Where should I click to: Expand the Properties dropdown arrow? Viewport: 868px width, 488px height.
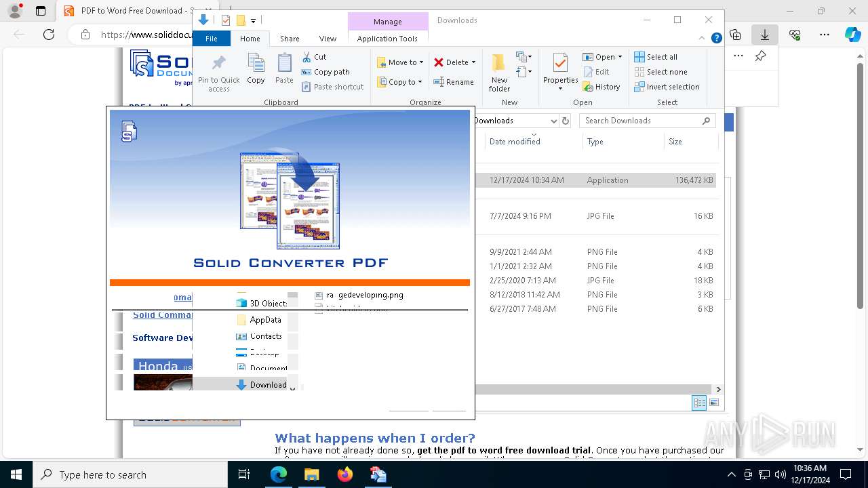[x=560, y=89]
